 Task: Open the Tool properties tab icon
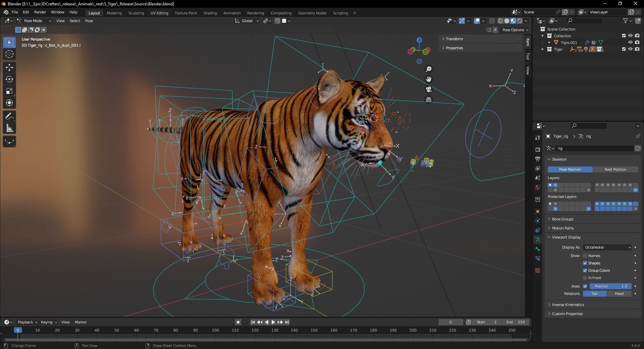[x=538, y=138]
